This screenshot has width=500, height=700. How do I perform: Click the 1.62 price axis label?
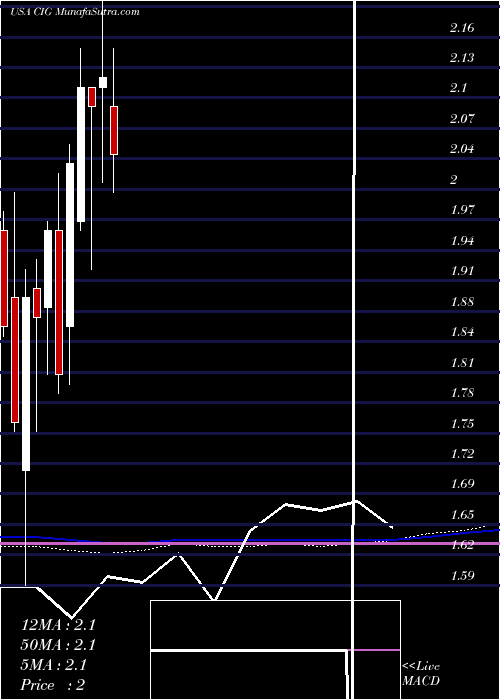[x=462, y=545]
